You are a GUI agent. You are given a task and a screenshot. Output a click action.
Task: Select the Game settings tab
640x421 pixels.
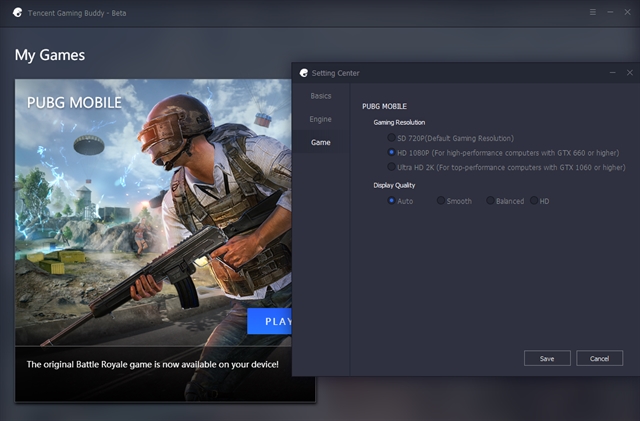coord(321,143)
